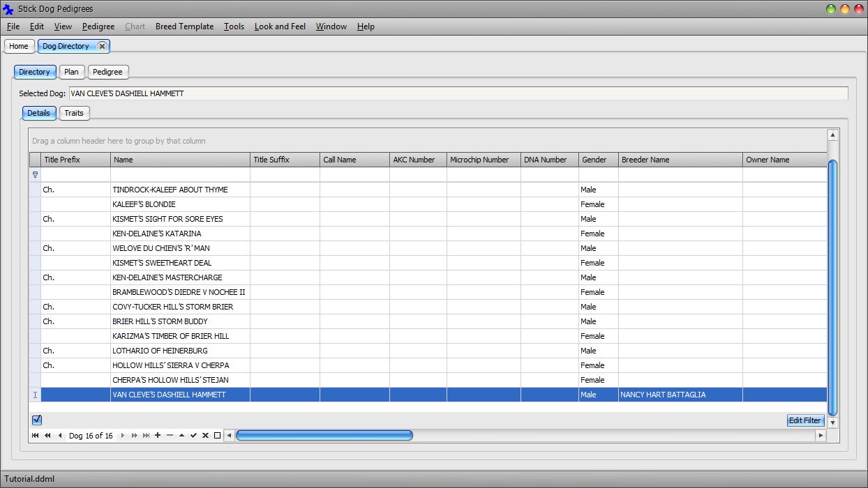Screen dimensions: 868x488
Task: Click the Edit Filter button
Action: (x=805, y=420)
